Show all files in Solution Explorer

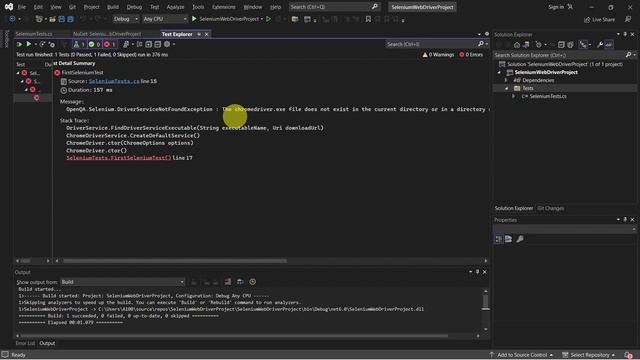570,44
